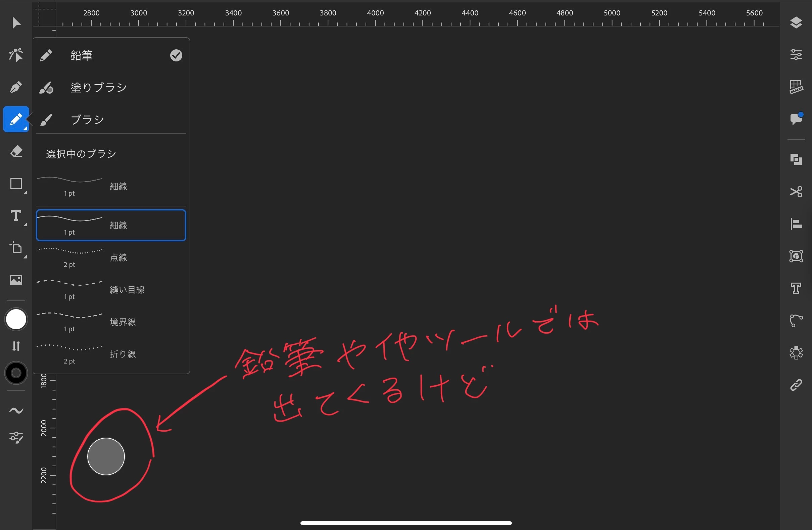Screen dimensions: 812x530
Task: Select the Pen tool
Action: tap(16, 87)
